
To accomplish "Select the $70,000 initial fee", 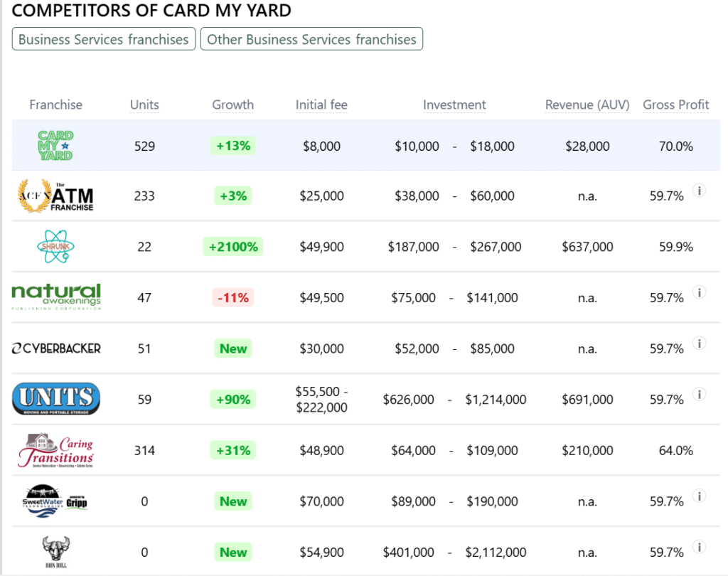I will (322, 501).
